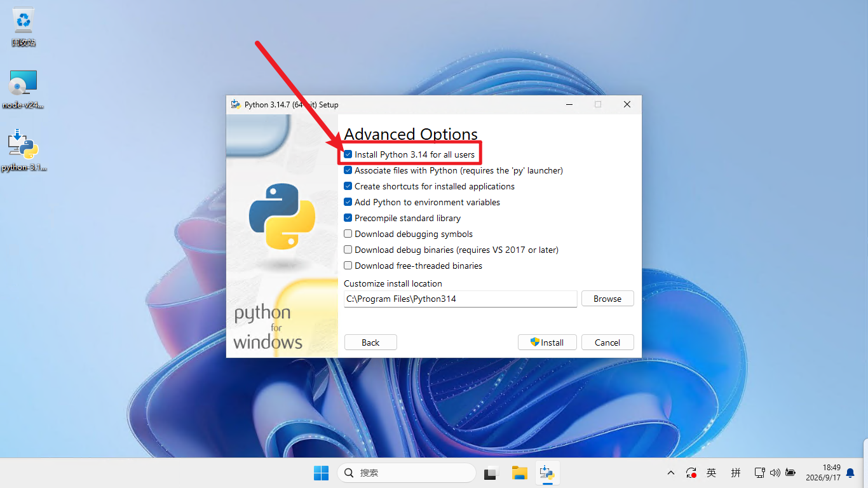868x488 pixels.
Task: Open the Recycle Bin desktop icon
Action: tap(24, 27)
